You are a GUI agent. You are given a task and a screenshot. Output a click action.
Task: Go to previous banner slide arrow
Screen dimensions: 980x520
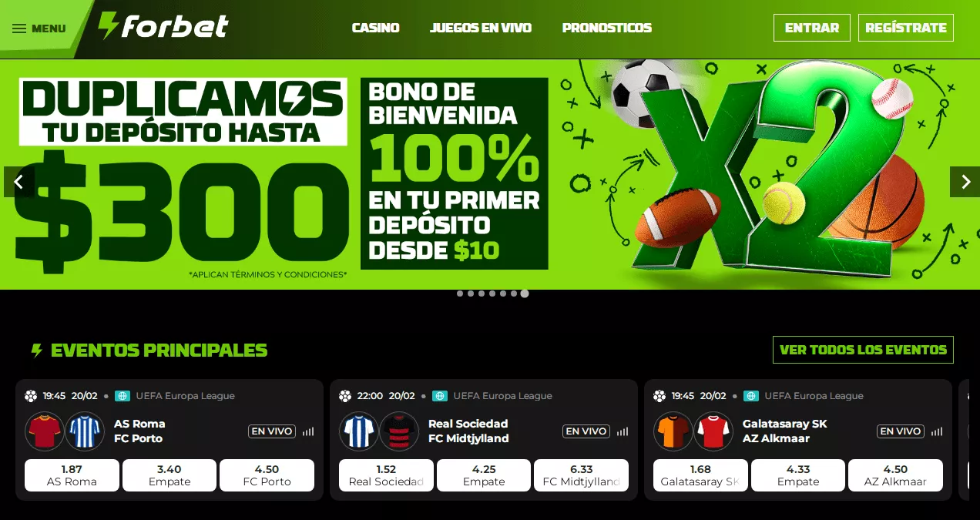19,182
